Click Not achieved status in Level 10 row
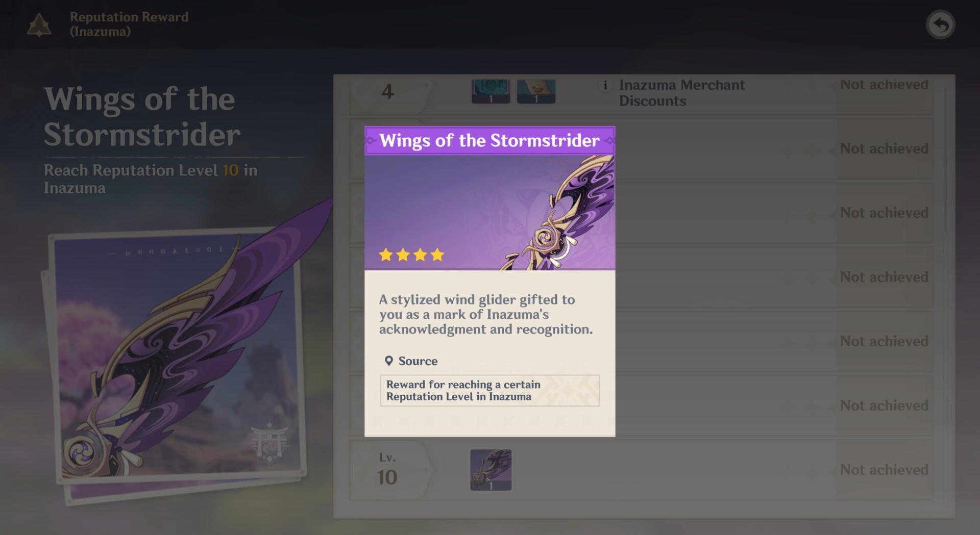980x535 pixels. coord(884,470)
